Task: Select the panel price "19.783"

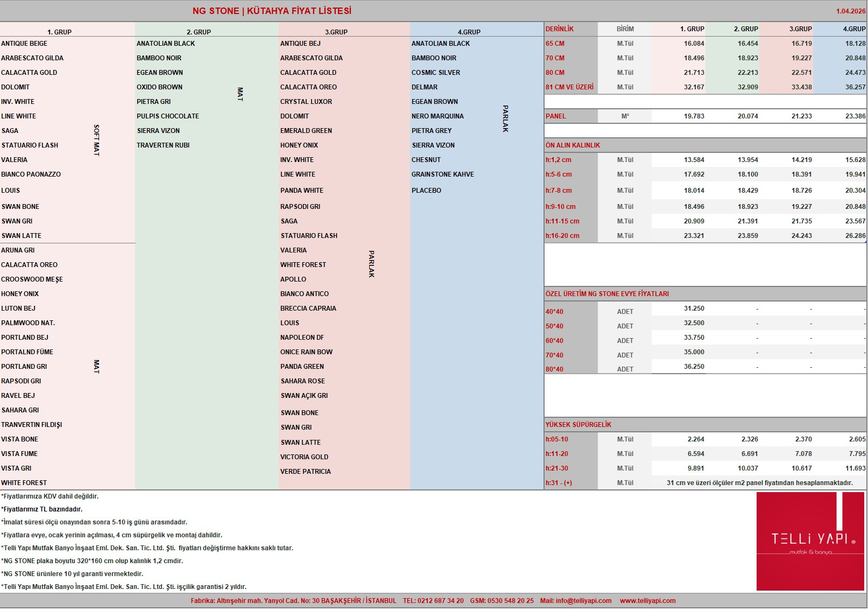Action: tap(694, 116)
